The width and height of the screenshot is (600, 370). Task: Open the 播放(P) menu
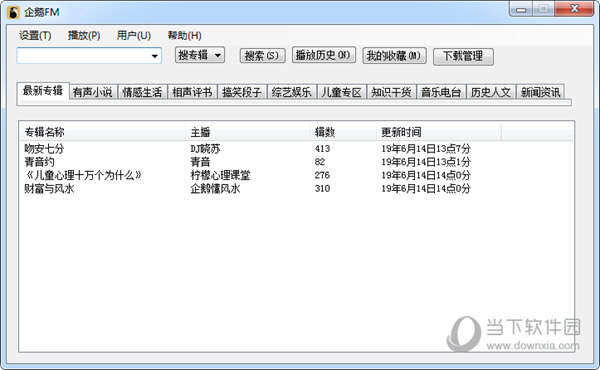click(84, 36)
